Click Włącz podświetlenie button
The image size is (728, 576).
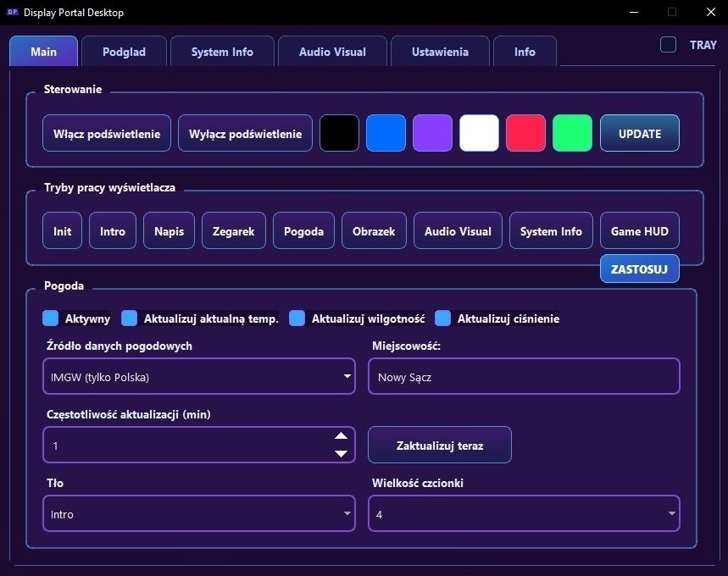(107, 133)
